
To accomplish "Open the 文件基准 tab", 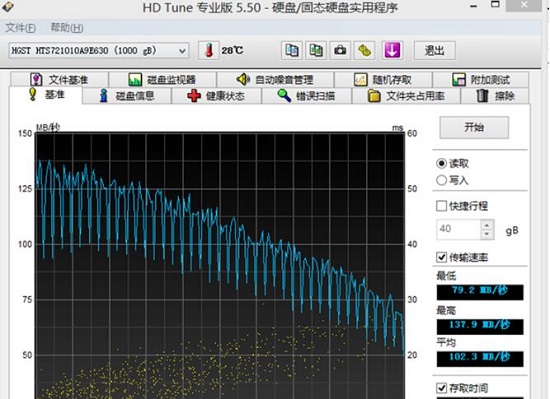I will pos(59,80).
